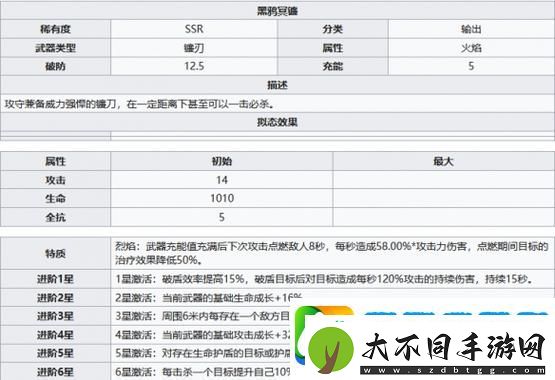Click the "5" value in the 充能 row
The width and height of the screenshot is (555, 380).
pos(471,66)
